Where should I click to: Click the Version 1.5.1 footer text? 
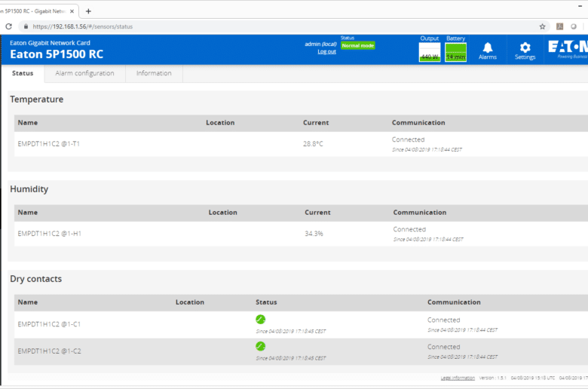(x=493, y=378)
